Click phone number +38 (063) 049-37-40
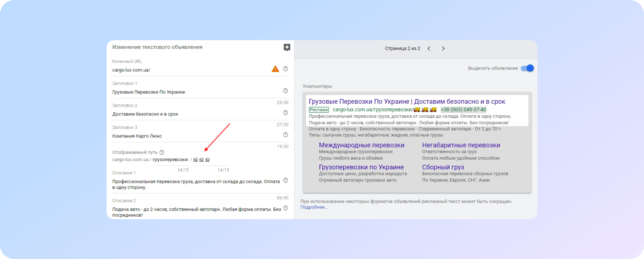Viewport: 644px width, 259px height. tap(464, 110)
